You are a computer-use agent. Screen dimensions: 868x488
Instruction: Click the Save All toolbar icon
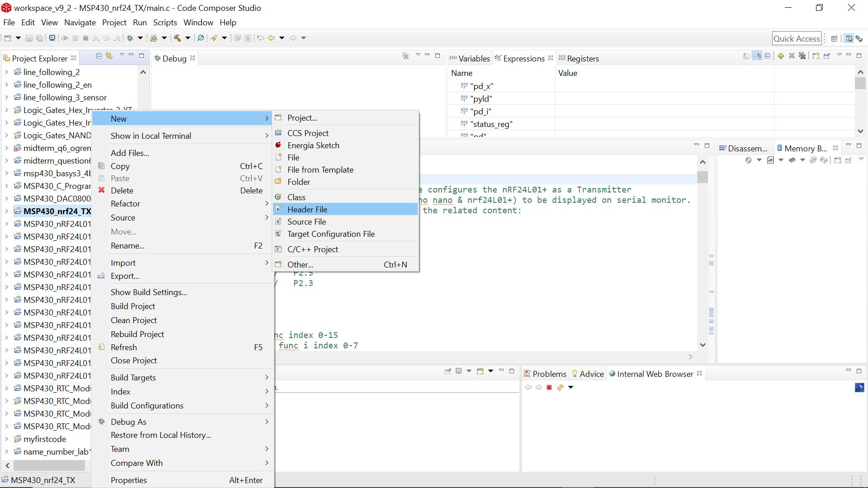click(x=40, y=38)
